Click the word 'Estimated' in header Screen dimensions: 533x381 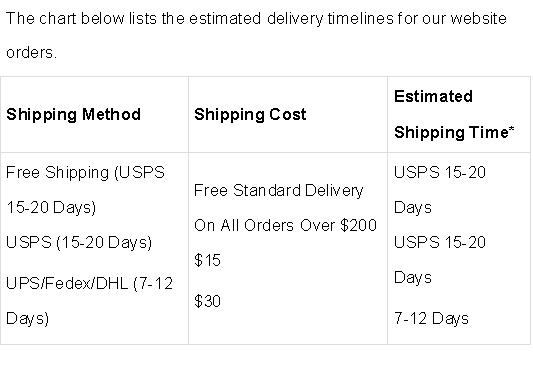coord(433,97)
